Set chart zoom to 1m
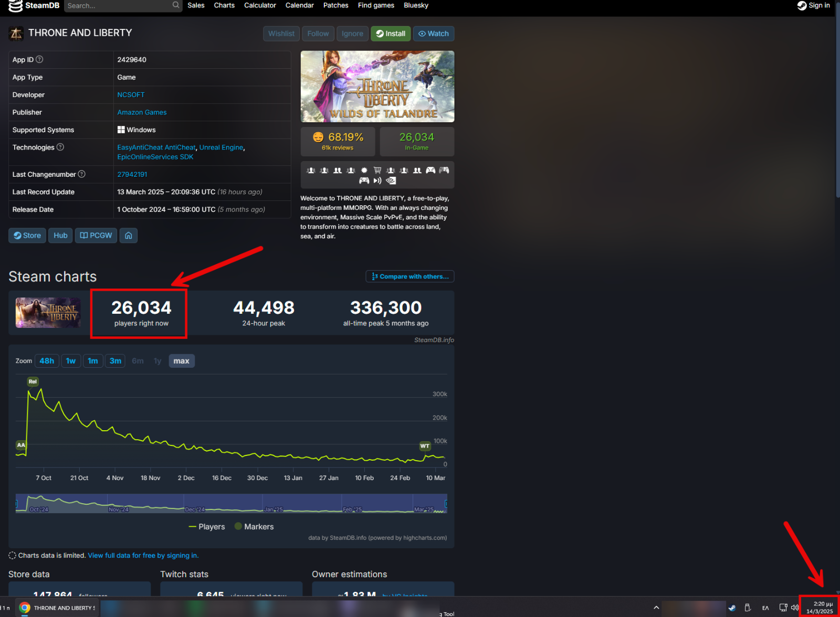Screen dimensions: 840x617 (x=93, y=361)
